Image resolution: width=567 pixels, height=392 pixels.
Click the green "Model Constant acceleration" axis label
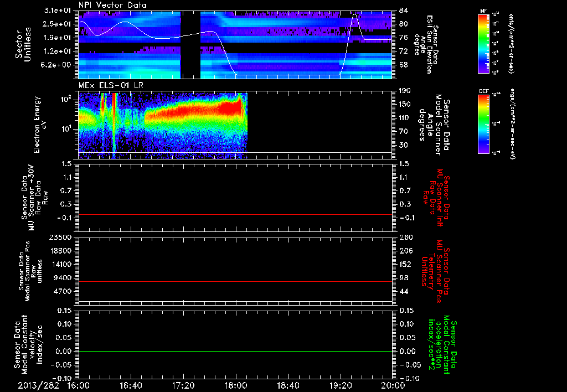click(x=443, y=344)
